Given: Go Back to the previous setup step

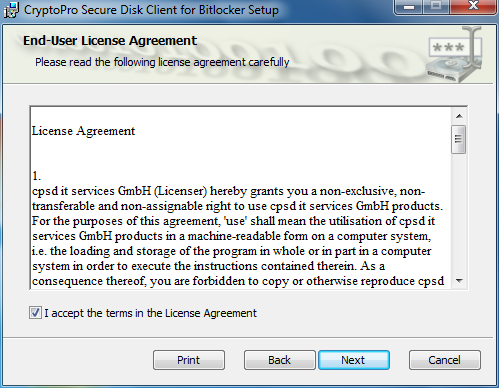Looking at the screenshot, I should pos(279,360).
